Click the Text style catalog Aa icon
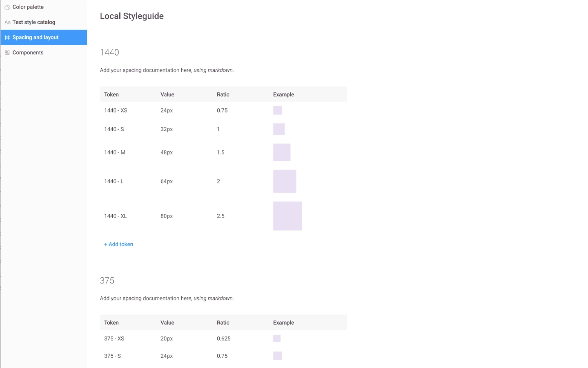Screen dimensions: 588x368 coord(7,22)
